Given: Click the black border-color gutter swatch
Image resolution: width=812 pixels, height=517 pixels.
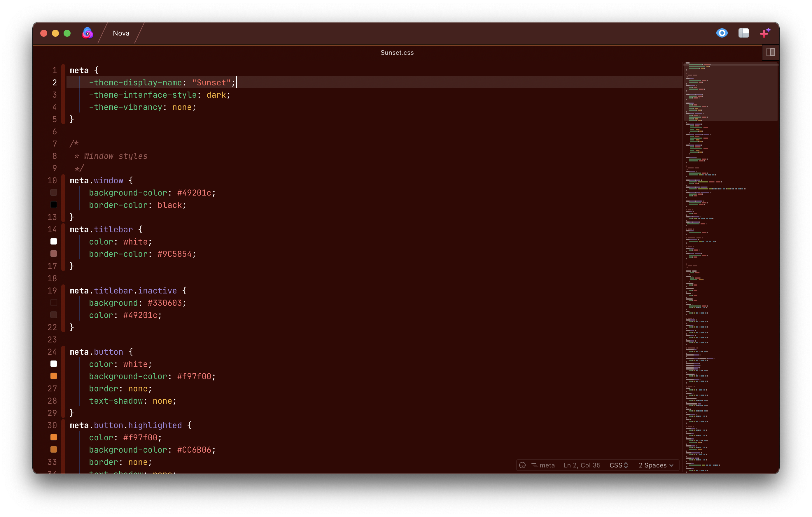Looking at the screenshot, I should coord(54,205).
